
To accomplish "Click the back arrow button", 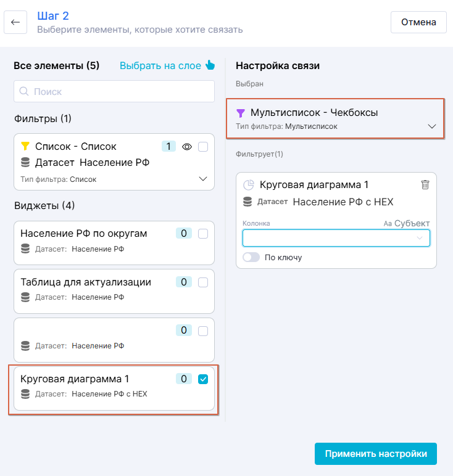I will point(15,22).
